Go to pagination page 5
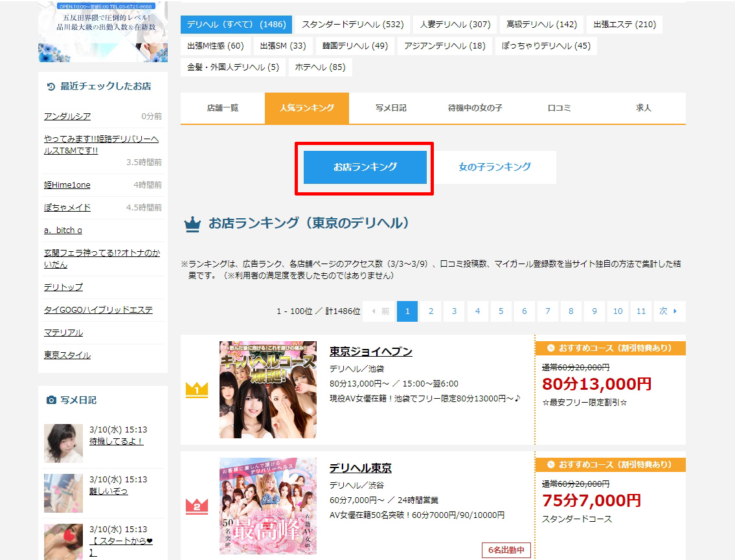Screen dimensions: 735x560 click(x=501, y=311)
